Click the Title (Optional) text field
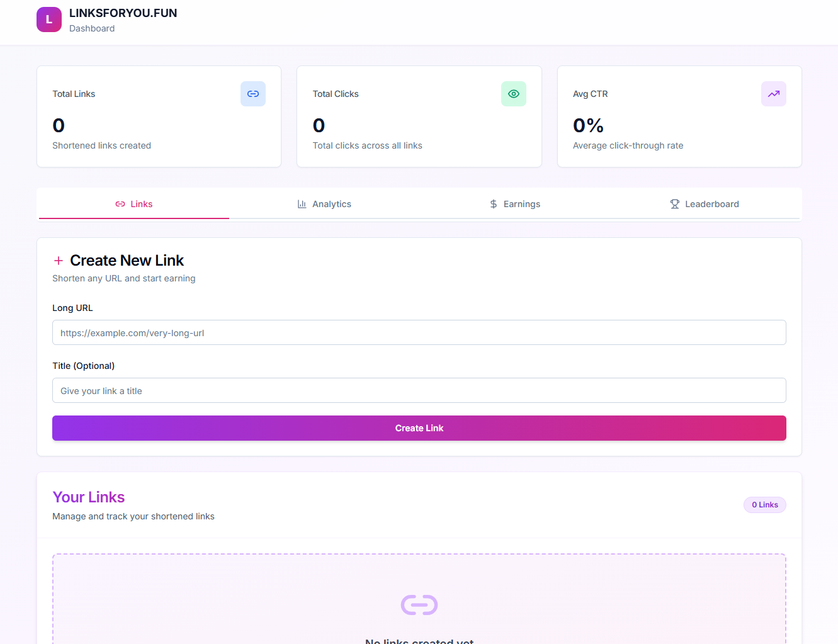838x644 pixels. 419,390
